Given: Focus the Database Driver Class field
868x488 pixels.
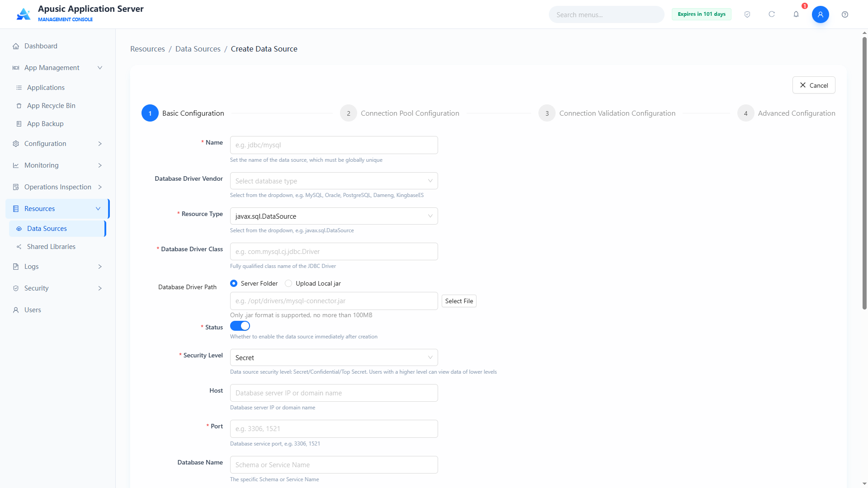Looking at the screenshot, I should (x=334, y=252).
